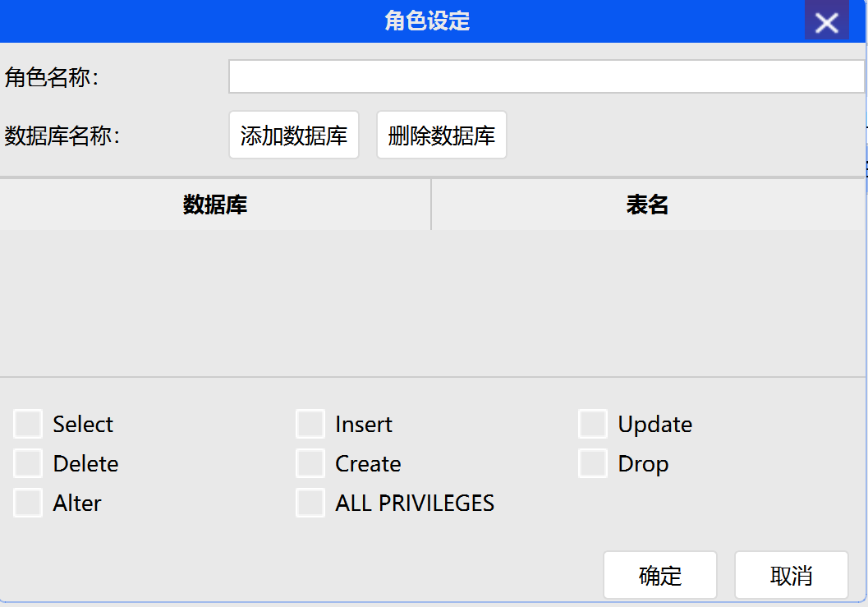Enable the Create privilege checkbox
Viewport: 868px width, 607px height.
pyautogui.click(x=310, y=463)
